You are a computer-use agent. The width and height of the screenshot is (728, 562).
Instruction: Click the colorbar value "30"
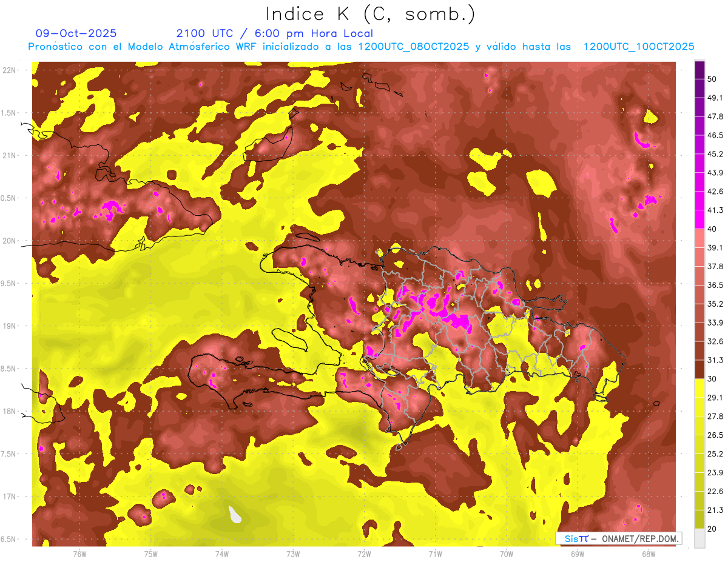click(712, 379)
